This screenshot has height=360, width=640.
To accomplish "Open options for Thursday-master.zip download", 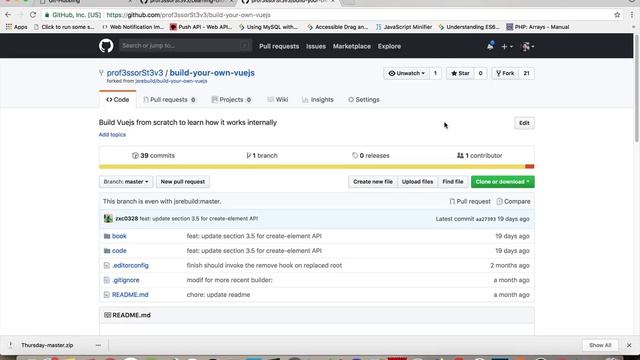I will [x=98, y=345].
